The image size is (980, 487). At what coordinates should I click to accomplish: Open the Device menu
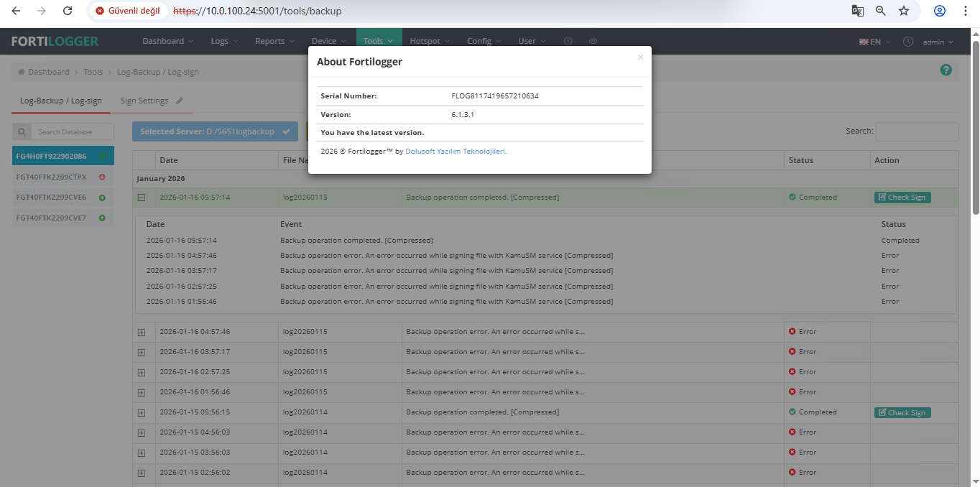tap(329, 41)
